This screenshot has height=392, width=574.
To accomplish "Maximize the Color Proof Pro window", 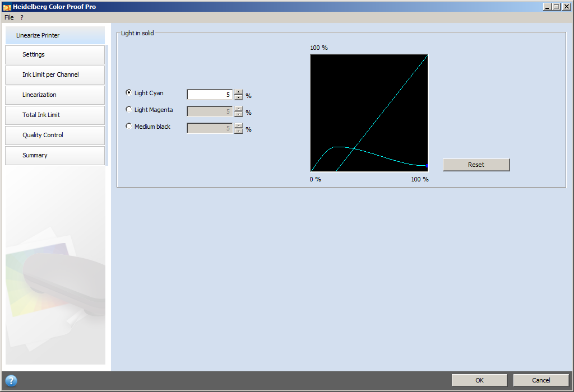I will click(557, 7).
